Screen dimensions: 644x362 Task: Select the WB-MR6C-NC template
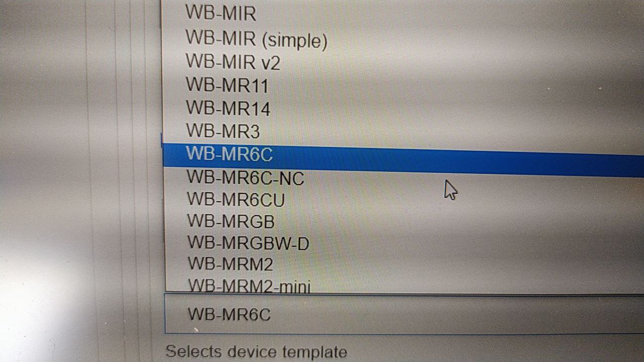coord(246,177)
